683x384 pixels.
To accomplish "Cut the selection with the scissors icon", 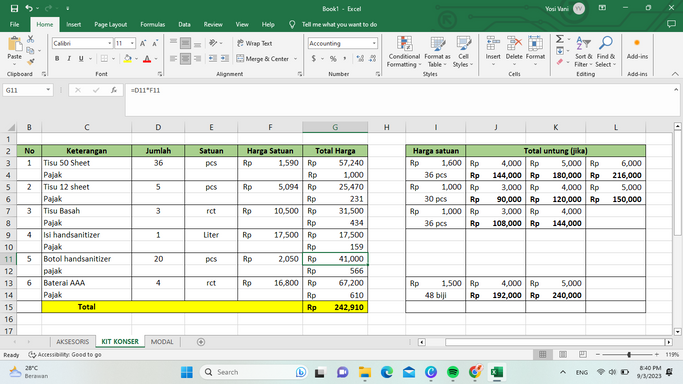I will [30, 40].
